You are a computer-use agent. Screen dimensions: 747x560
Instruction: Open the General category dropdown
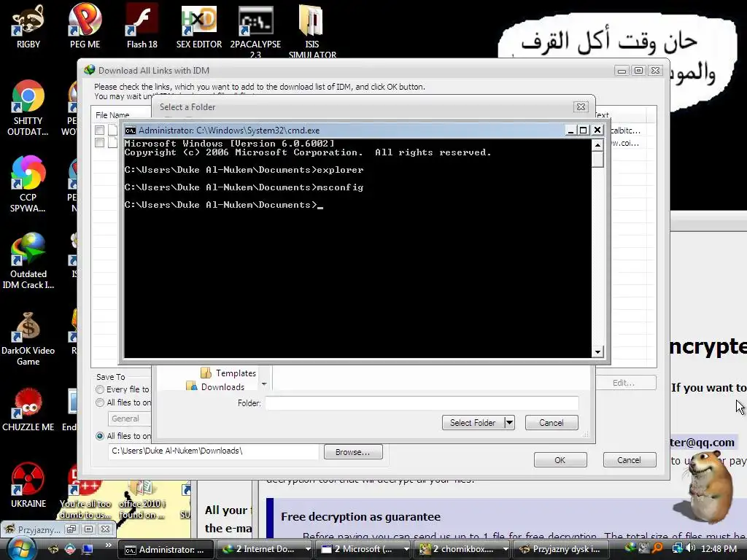click(x=130, y=419)
